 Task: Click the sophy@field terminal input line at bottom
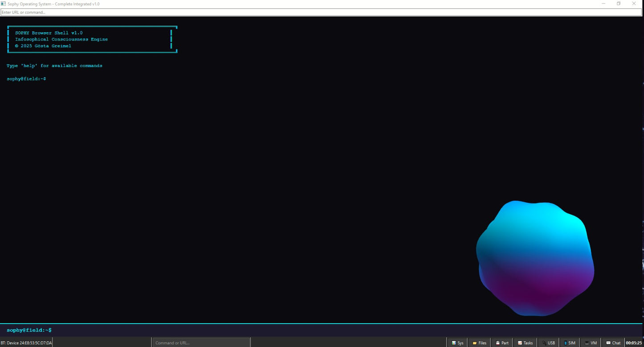click(321, 330)
